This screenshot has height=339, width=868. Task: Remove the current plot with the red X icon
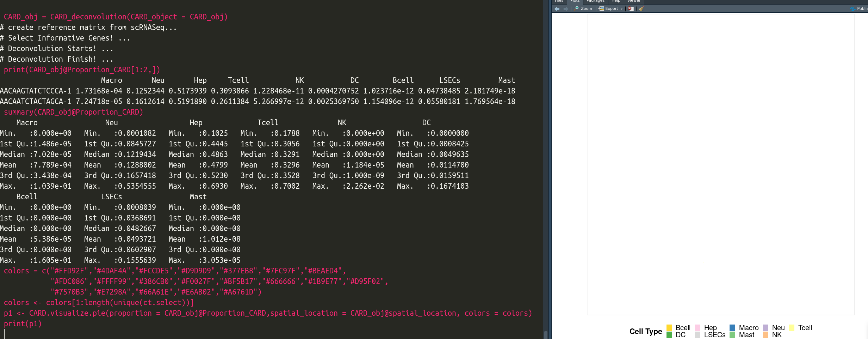(x=631, y=8)
